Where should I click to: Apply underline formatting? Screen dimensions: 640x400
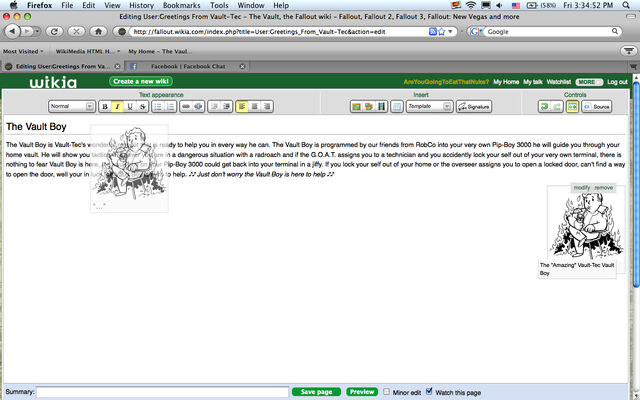[x=130, y=107]
